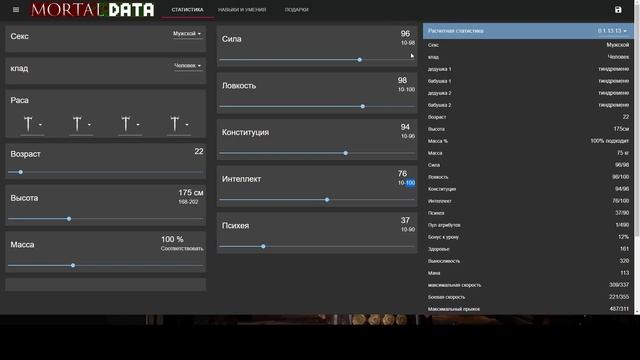Click the Максимальный прыжок row
Image resolution: width=640 pixels, height=360 pixels.
(528, 309)
